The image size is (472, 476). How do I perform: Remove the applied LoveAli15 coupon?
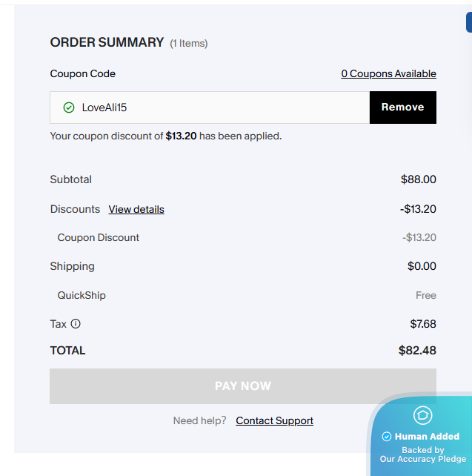click(x=402, y=108)
